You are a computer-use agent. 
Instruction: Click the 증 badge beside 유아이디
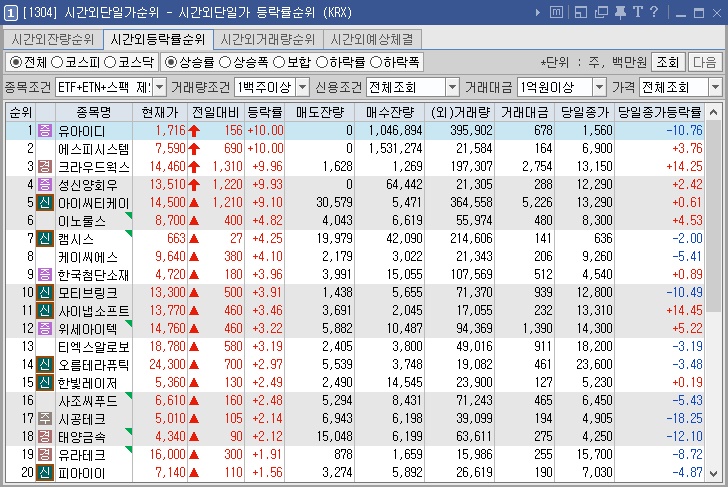[45, 130]
